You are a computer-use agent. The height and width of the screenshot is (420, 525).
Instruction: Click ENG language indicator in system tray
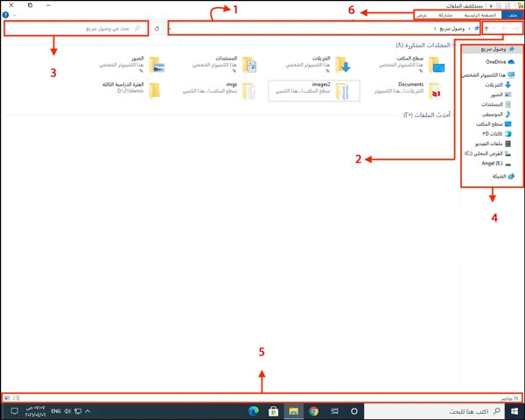pyautogui.click(x=55, y=410)
